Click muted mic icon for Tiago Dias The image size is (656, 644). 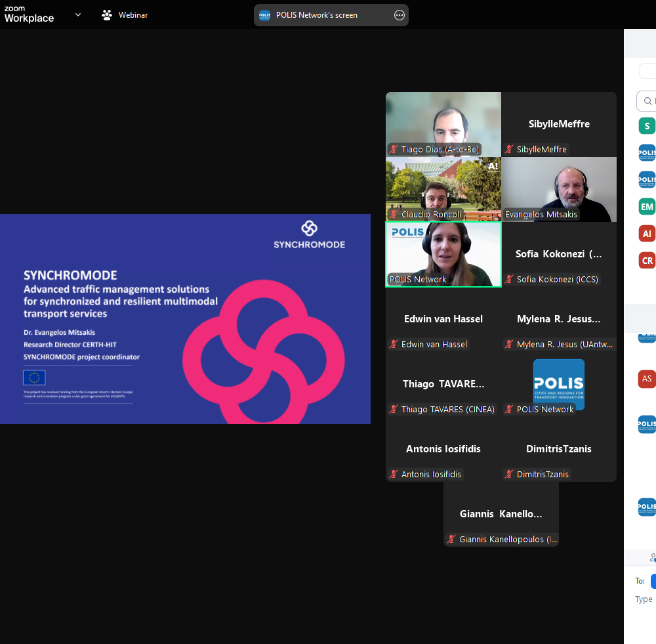pos(393,149)
